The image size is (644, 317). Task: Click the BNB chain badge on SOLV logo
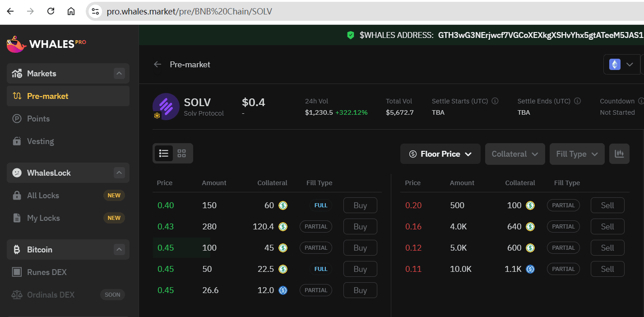pyautogui.click(x=157, y=116)
